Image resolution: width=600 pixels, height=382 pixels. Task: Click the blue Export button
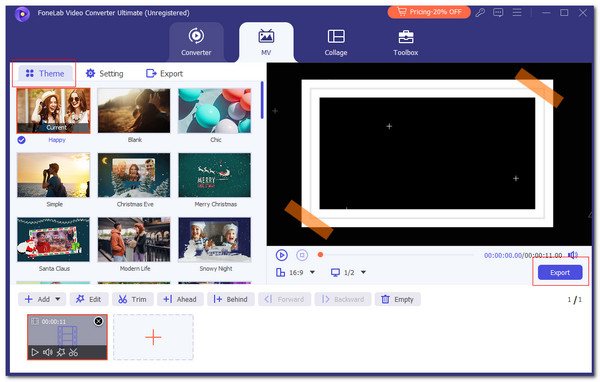pos(560,273)
